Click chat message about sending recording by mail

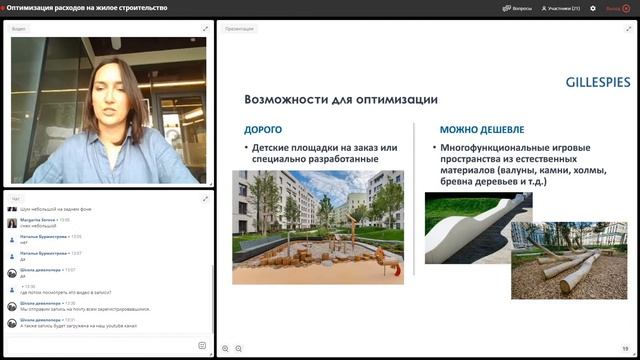pyautogui.click(x=85, y=309)
